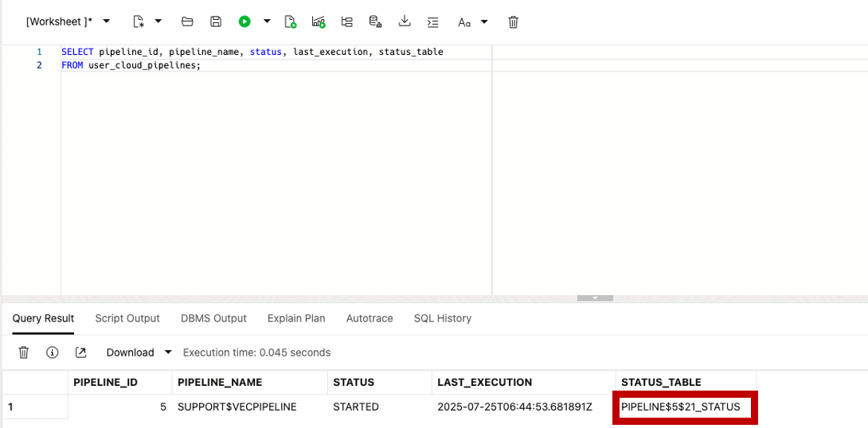Switch to the Script Output tab

pos(127,318)
